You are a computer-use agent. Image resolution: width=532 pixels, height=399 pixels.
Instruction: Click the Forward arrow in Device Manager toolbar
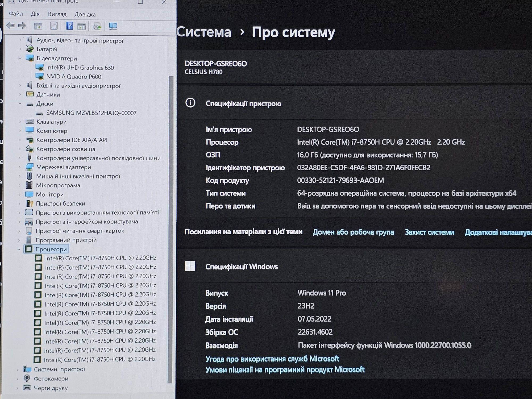pos(22,26)
